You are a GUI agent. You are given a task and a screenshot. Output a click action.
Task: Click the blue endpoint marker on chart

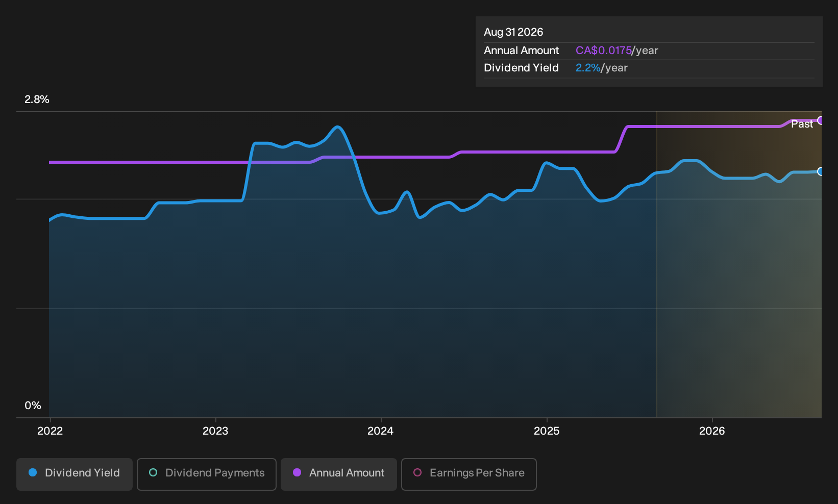(820, 171)
